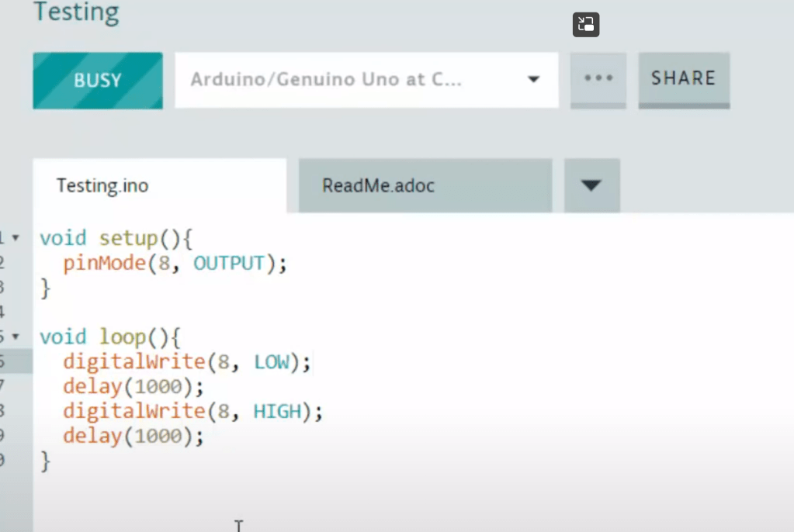Click the pop-out video icon at top
Viewport: 794px width, 532px height.
click(x=586, y=24)
